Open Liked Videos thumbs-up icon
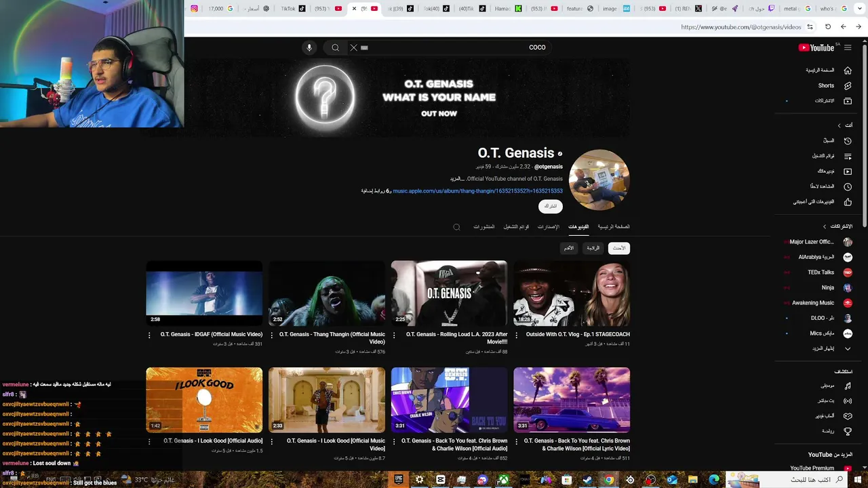868x488 pixels. pyautogui.click(x=848, y=202)
